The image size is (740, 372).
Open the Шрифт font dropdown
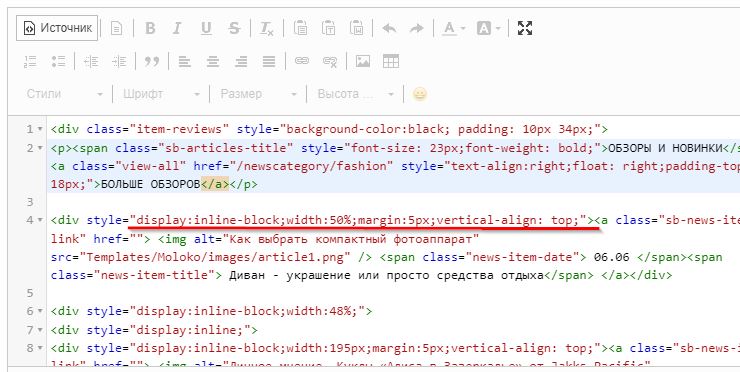[x=161, y=94]
